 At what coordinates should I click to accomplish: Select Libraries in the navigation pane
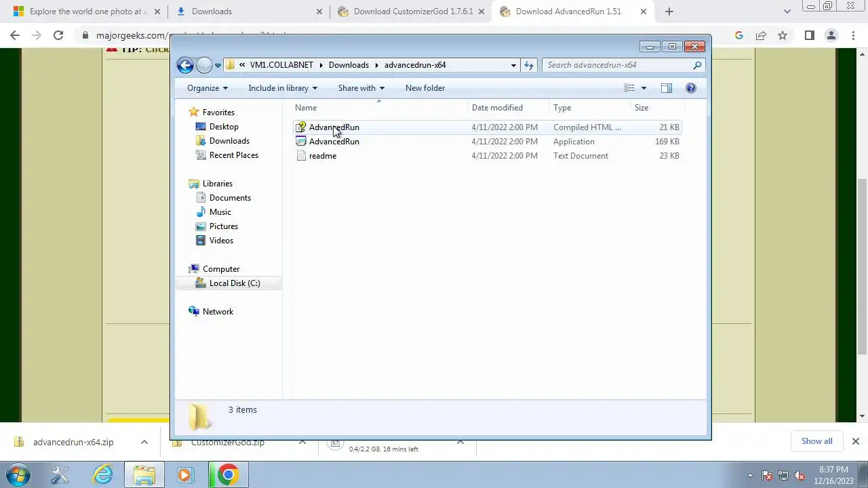click(x=218, y=184)
